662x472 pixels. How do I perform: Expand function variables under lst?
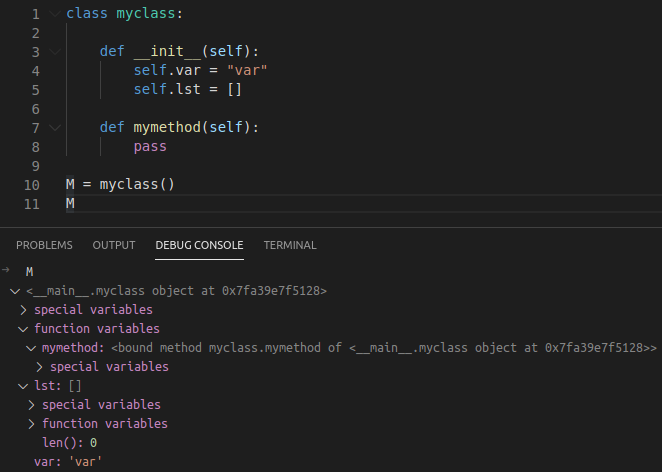[32, 424]
